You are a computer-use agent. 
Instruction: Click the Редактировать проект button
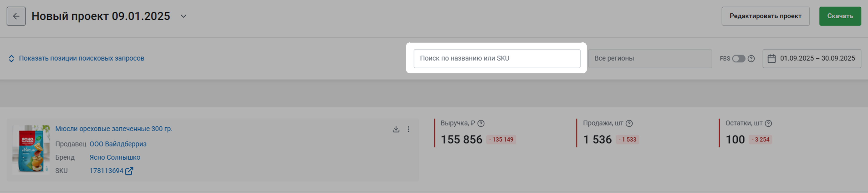click(x=765, y=16)
